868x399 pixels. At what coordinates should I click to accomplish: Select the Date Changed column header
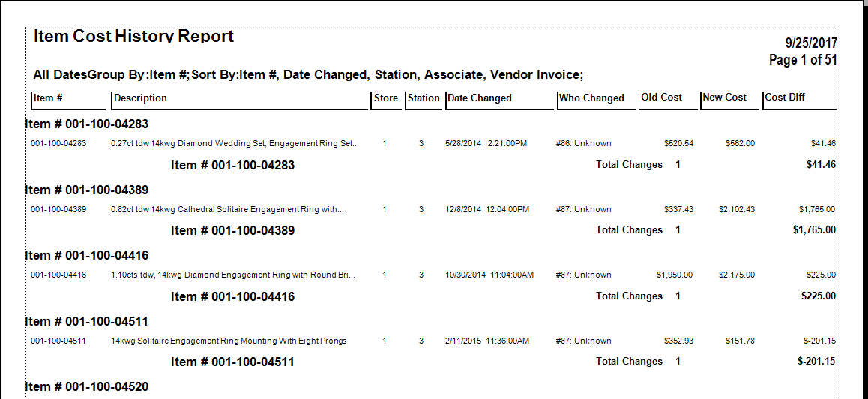[x=479, y=98]
